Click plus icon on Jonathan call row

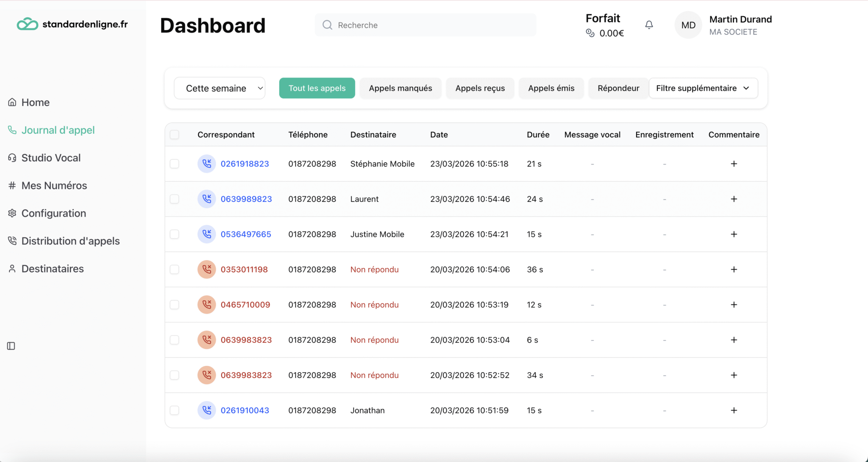(734, 410)
